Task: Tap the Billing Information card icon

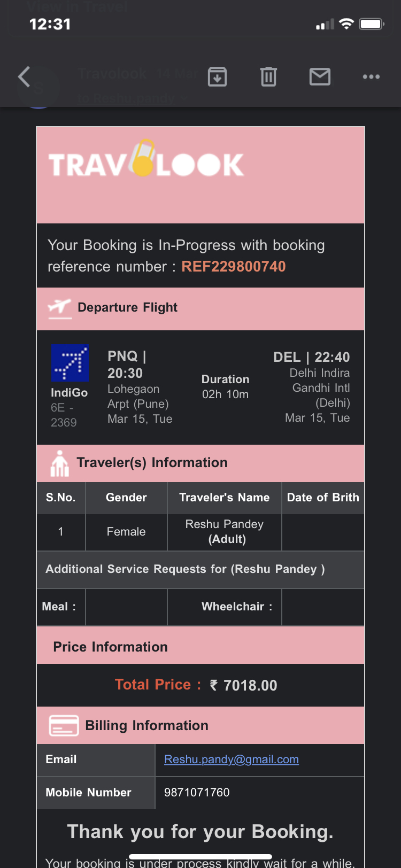Action: [64, 725]
